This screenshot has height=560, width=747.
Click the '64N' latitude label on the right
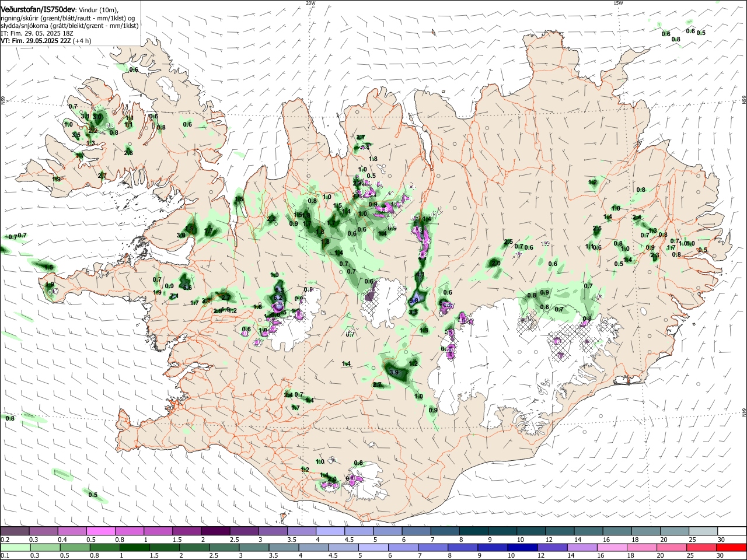[744, 412]
